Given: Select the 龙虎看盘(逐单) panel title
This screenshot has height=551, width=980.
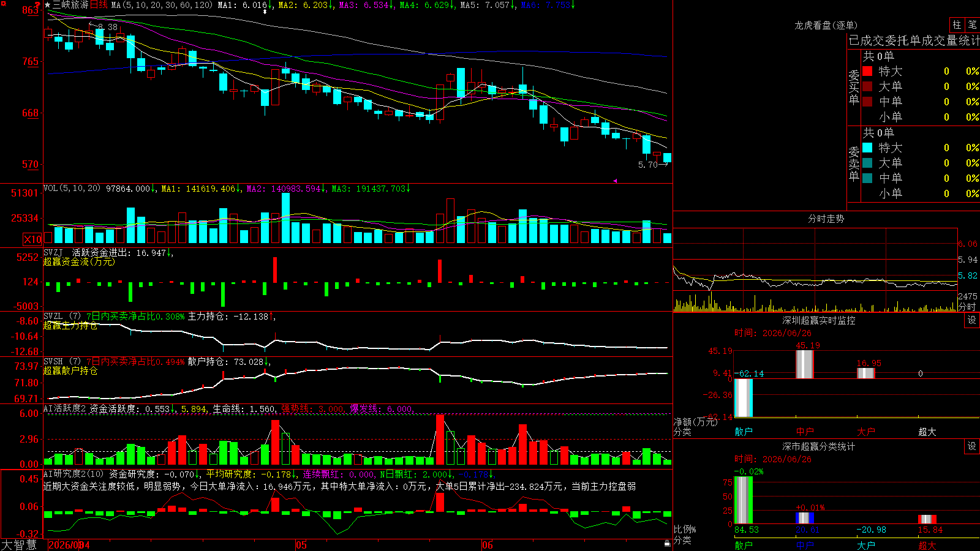Looking at the screenshot, I should pos(826,25).
